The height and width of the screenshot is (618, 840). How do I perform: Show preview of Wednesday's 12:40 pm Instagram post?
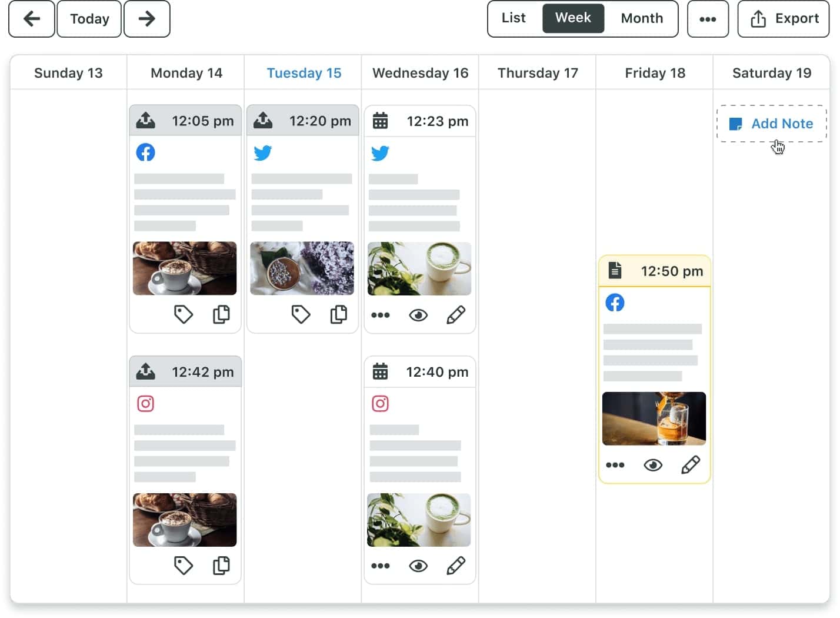pyautogui.click(x=418, y=566)
